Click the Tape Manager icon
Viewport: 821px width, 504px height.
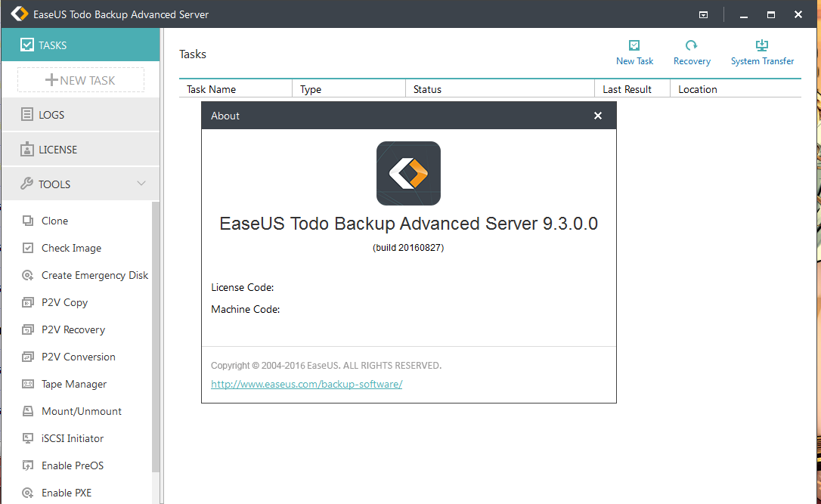point(28,384)
